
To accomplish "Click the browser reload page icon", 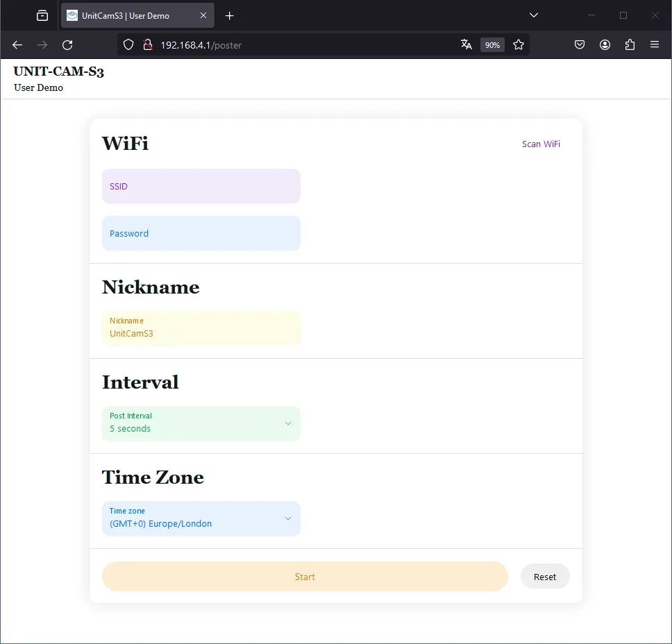I will pyautogui.click(x=67, y=45).
